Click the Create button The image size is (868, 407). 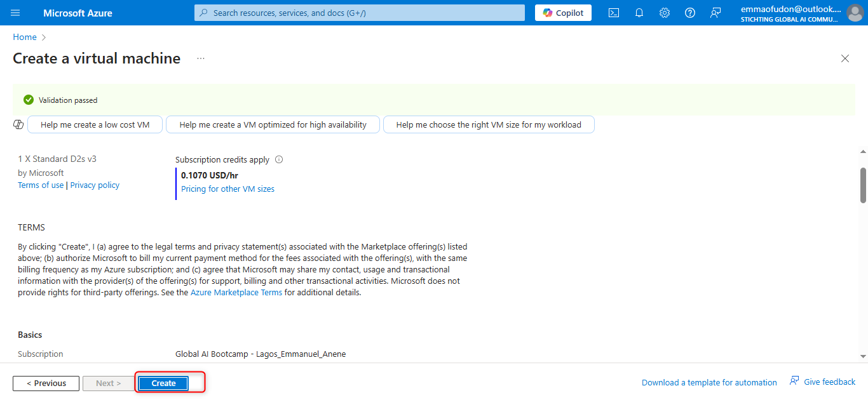(x=163, y=384)
